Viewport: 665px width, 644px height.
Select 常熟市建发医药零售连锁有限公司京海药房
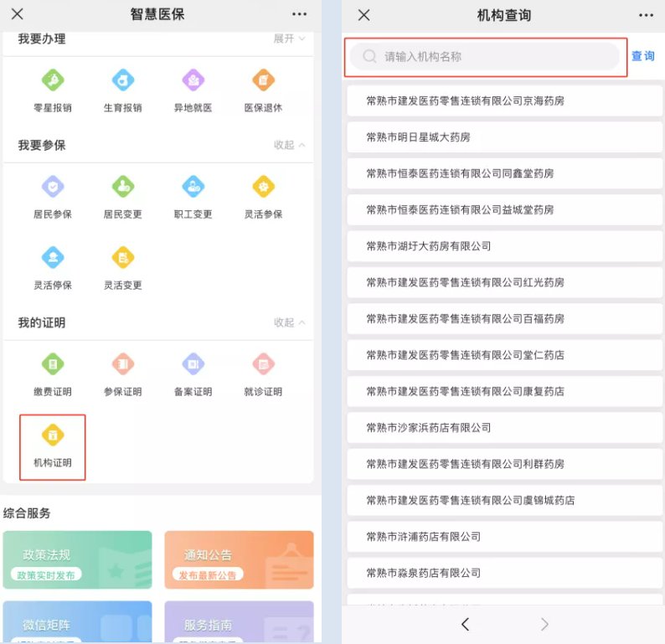505,100
